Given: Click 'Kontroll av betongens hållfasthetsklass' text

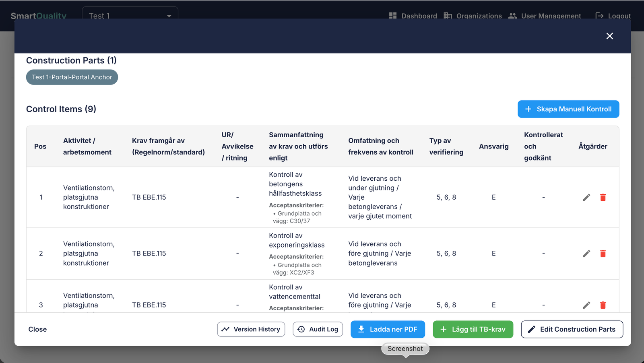Looking at the screenshot, I should (x=295, y=184).
